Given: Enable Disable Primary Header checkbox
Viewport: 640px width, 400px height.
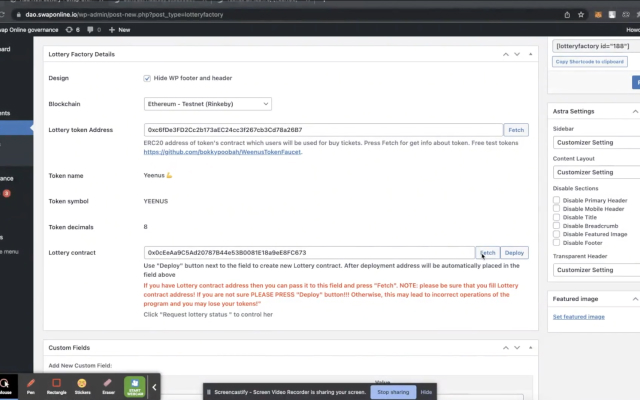Looking at the screenshot, I should pyautogui.click(x=556, y=200).
